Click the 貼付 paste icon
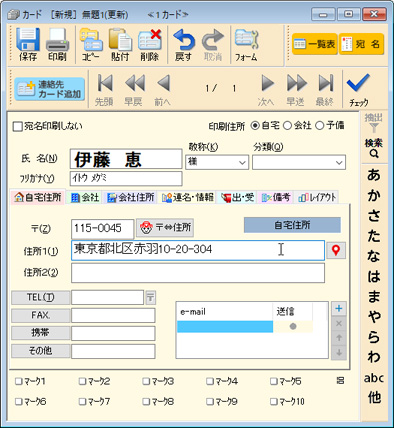Screen dimensions: 394x428 click(120, 45)
